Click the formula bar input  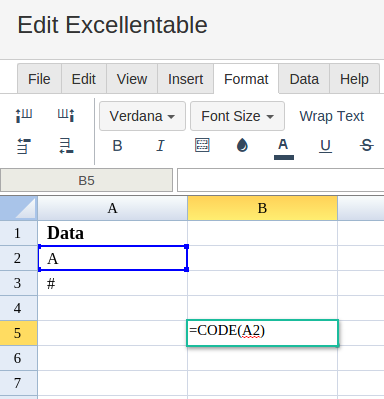(280, 180)
